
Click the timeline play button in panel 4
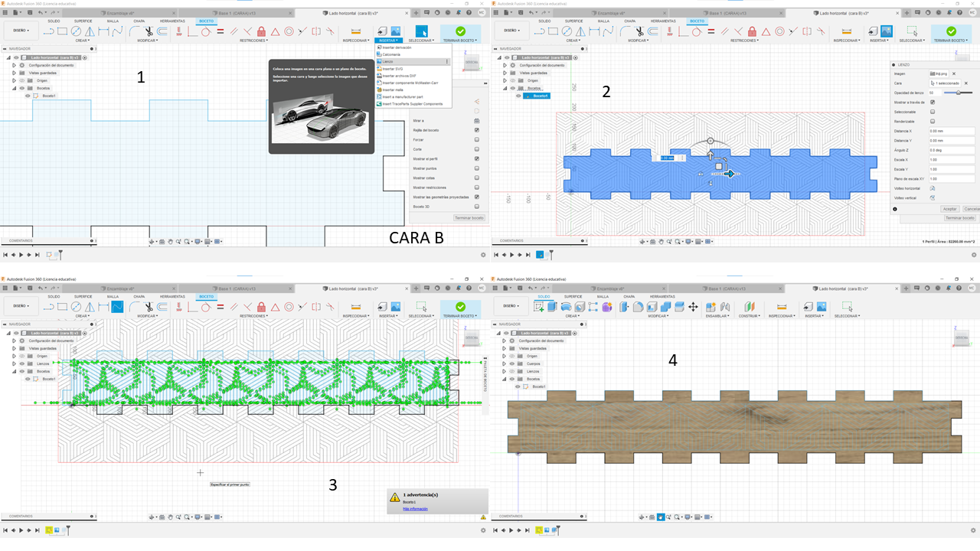[511, 530]
